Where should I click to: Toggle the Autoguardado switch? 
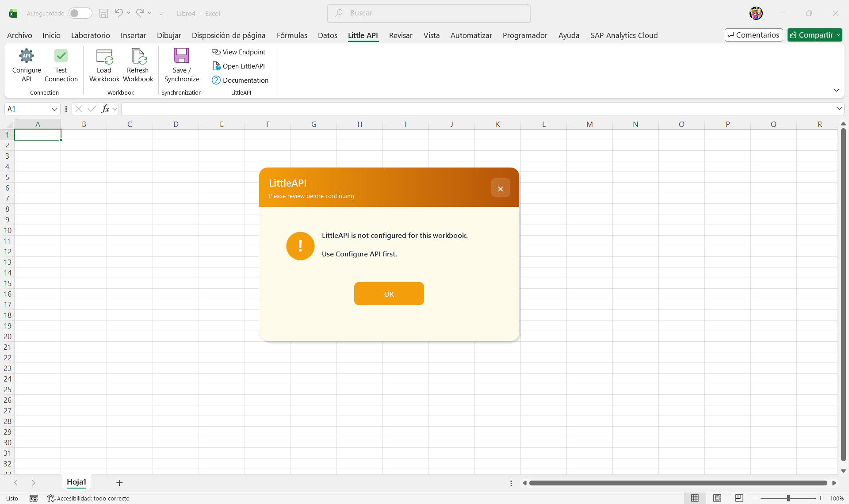pos(80,13)
